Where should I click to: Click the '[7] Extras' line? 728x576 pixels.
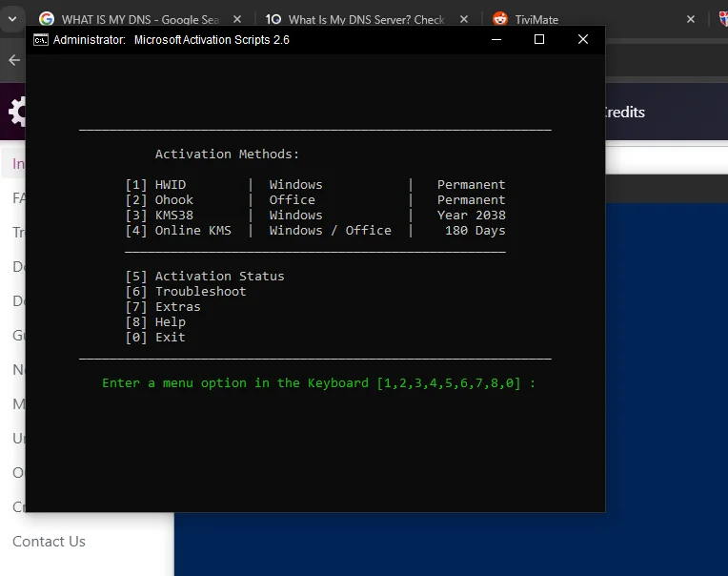point(163,307)
